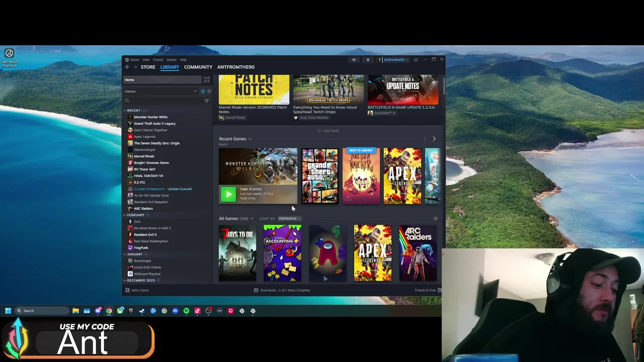Click the Downloads icon in bottom bar
This screenshot has width=644, height=362.
coord(256,290)
